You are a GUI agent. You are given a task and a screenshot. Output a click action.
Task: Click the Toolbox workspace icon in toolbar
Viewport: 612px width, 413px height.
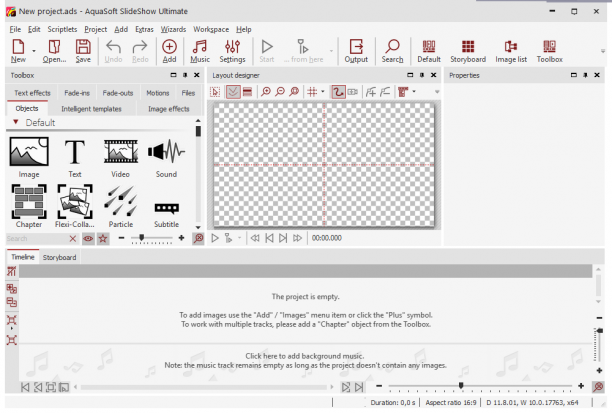tap(549, 51)
